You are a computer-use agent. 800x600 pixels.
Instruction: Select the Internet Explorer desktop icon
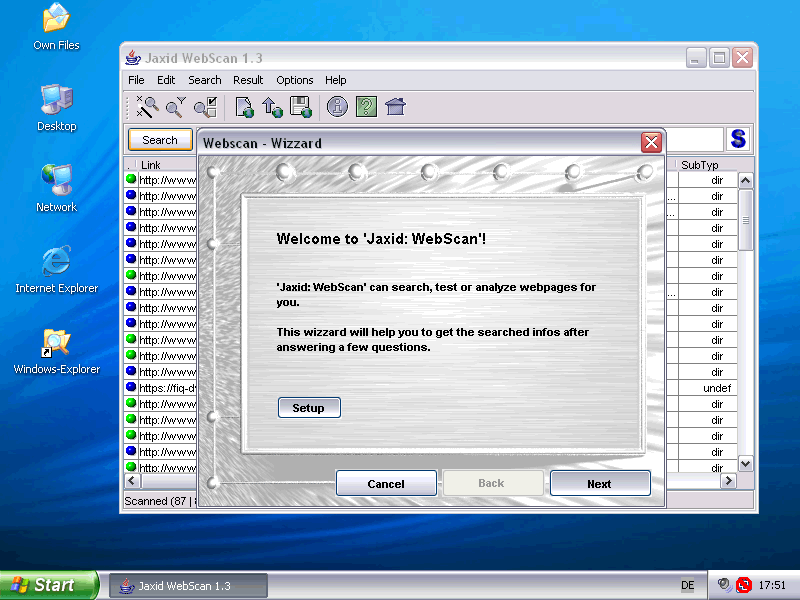pyautogui.click(x=57, y=269)
